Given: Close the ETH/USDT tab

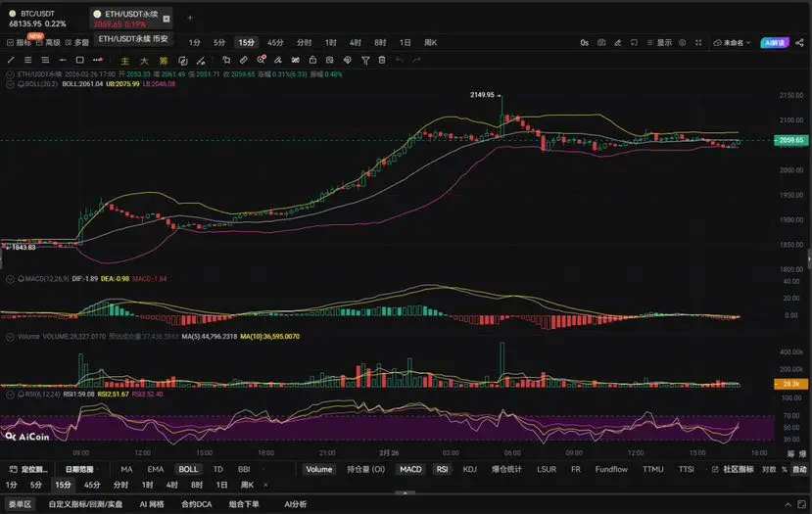Looking at the screenshot, I should 167,19.
